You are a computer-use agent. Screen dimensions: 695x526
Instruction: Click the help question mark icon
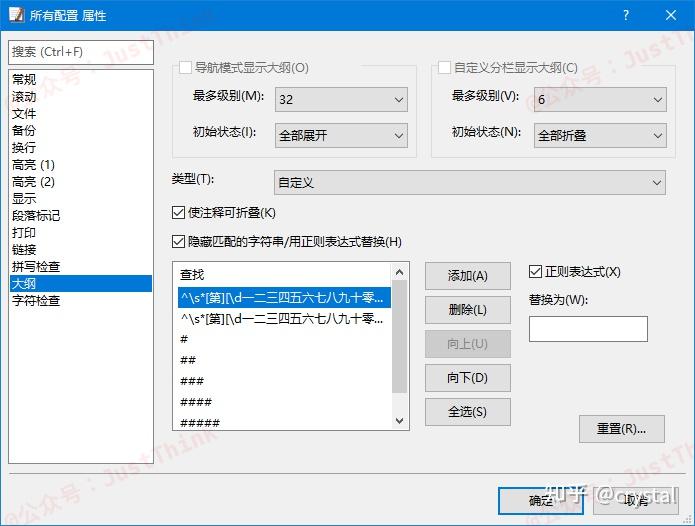pos(625,16)
